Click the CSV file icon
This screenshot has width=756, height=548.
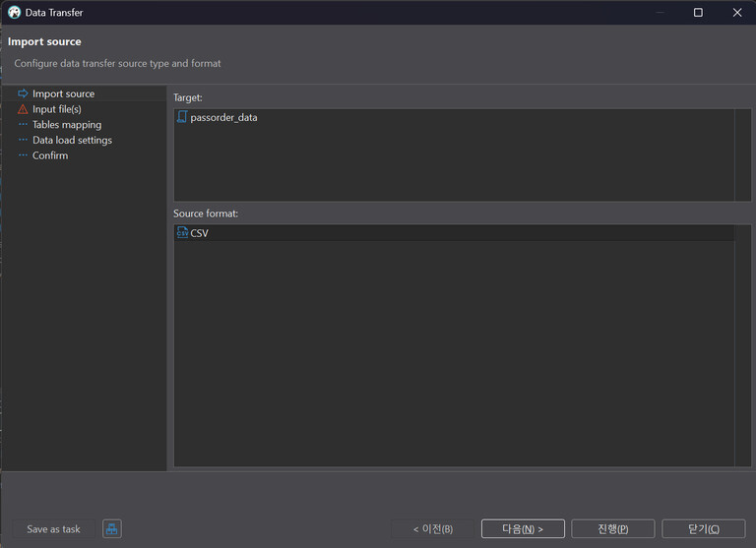click(x=182, y=232)
